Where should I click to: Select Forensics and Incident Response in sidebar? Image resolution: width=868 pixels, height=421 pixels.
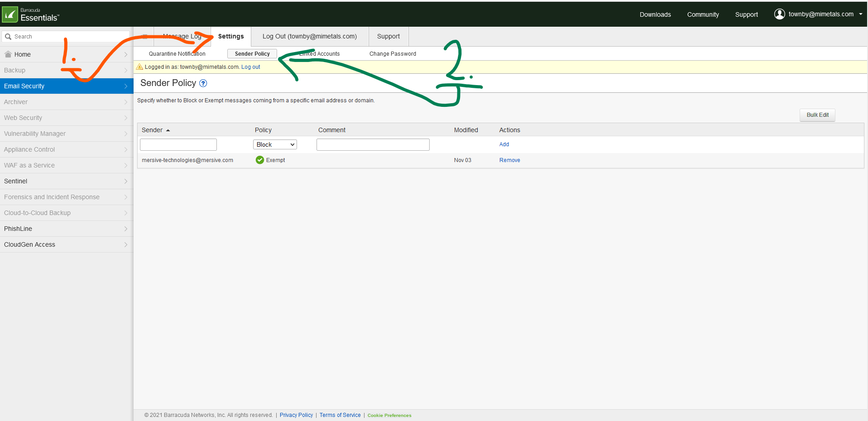click(67, 197)
